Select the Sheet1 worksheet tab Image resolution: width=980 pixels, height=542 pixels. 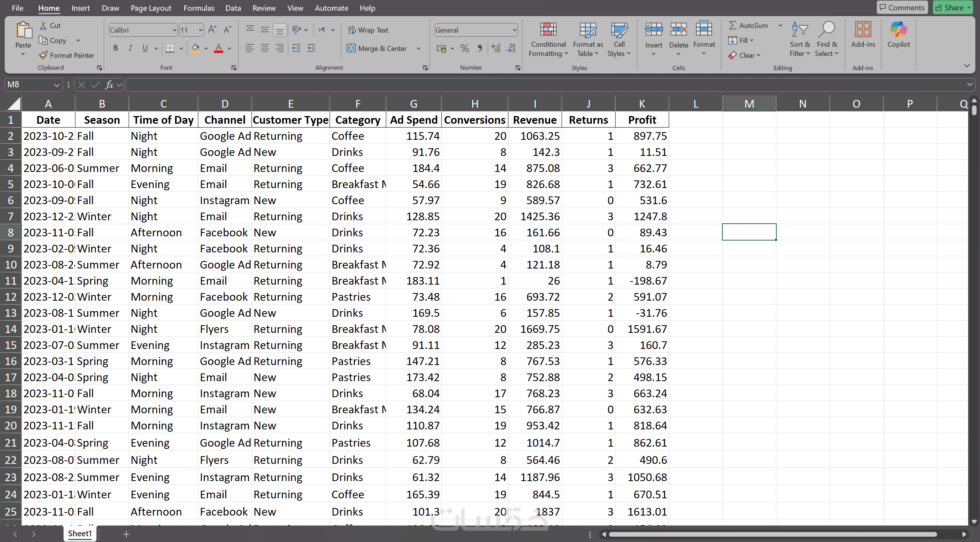pos(80,533)
